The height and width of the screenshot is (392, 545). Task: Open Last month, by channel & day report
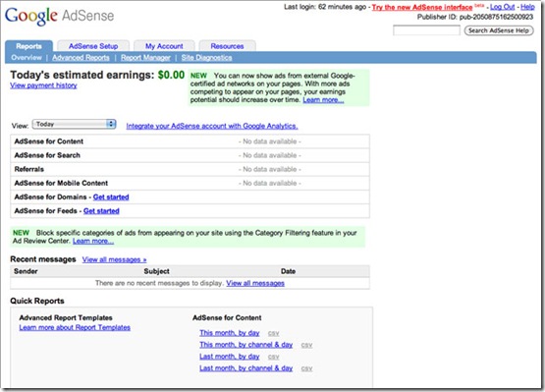(246, 368)
